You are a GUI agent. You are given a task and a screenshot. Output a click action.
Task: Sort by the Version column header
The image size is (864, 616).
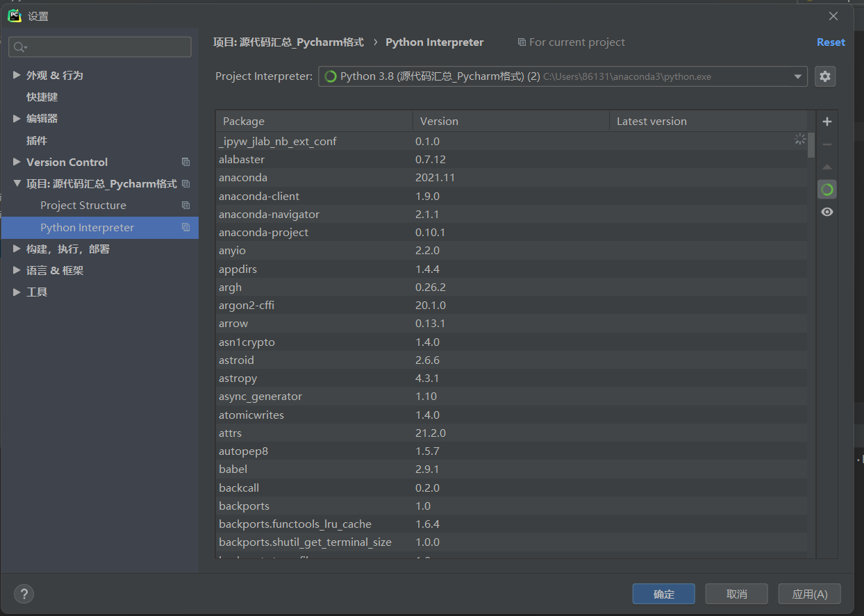511,122
